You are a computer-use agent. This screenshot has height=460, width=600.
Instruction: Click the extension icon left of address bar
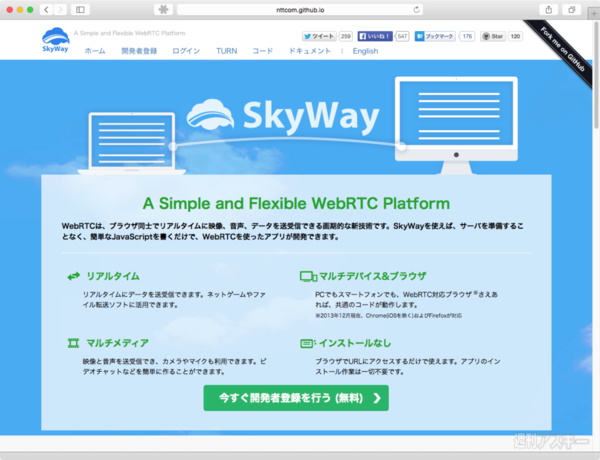[x=163, y=10]
